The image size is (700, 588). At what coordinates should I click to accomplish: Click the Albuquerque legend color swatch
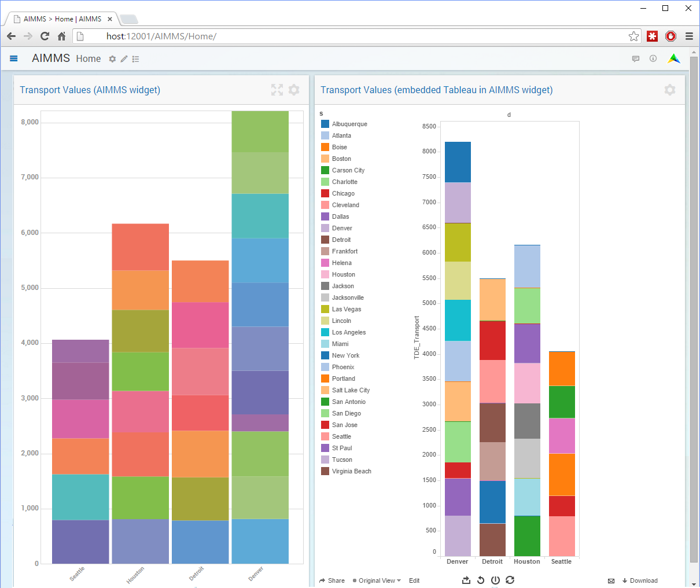pyautogui.click(x=325, y=124)
